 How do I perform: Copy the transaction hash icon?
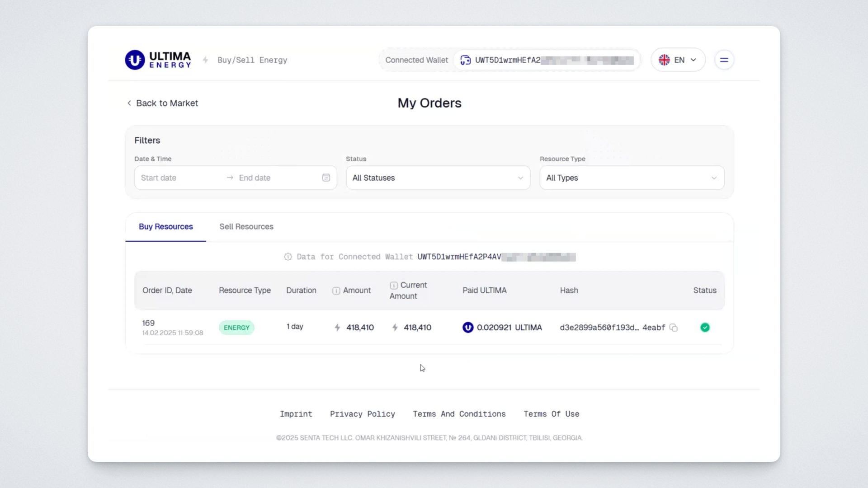tap(674, 328)
